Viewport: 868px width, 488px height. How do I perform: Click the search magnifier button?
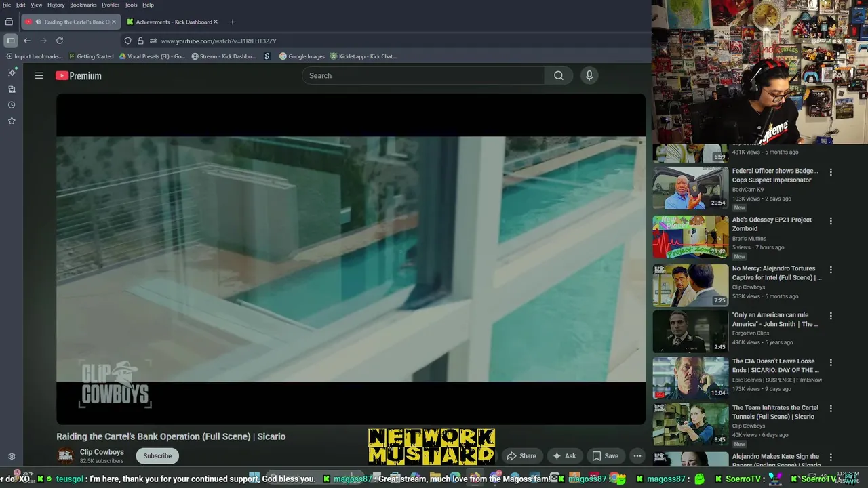[558, 76]
